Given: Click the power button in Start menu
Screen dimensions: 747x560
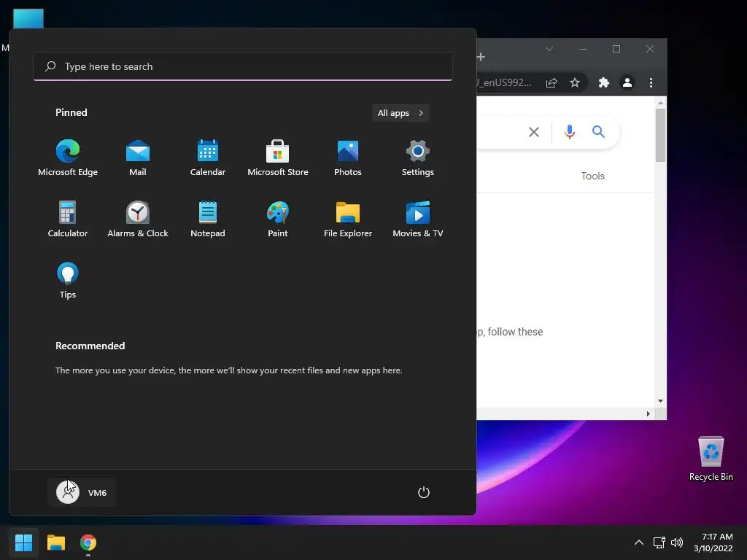Looking at the screenshot, I should click(424, 492).
